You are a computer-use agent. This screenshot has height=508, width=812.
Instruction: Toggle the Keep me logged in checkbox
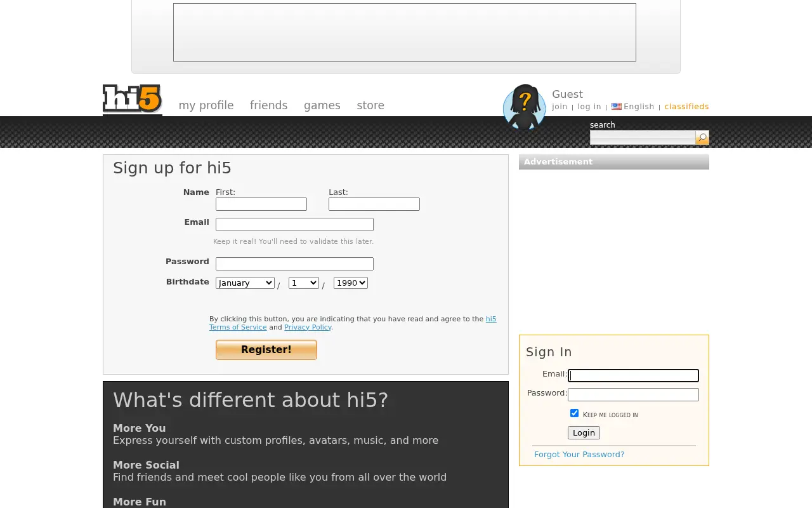tap(574, 413)
